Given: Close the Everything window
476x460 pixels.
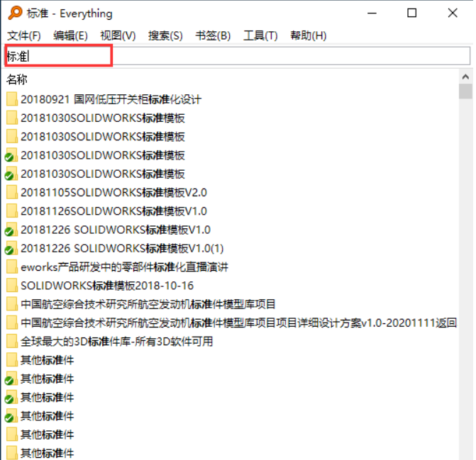Looking at the screenshot, I should coord(453,13).
